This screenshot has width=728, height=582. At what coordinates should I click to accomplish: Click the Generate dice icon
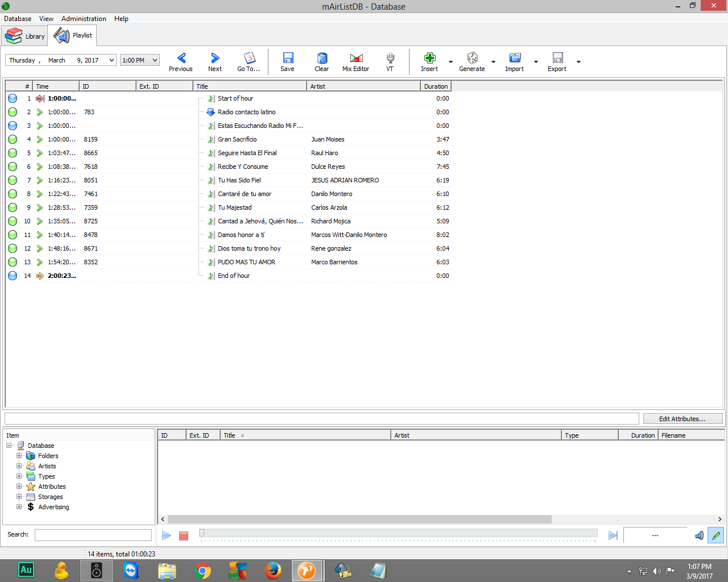472,58
